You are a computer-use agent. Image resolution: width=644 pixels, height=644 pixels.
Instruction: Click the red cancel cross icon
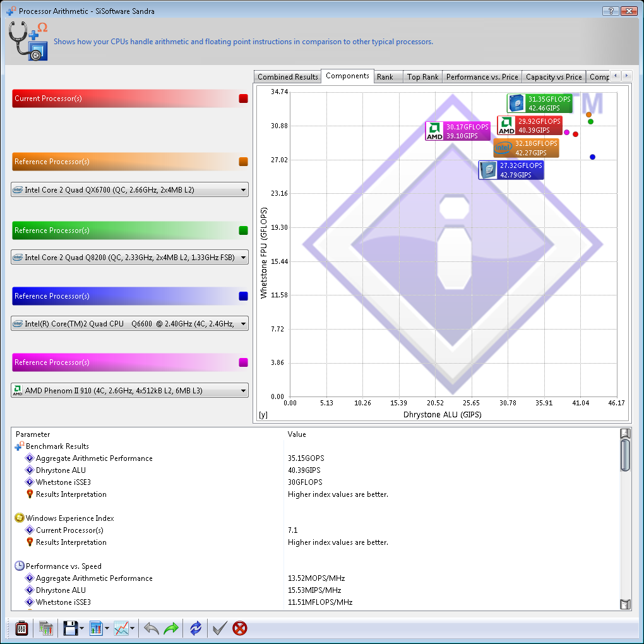pyautogui.click(x=239, y=628)
